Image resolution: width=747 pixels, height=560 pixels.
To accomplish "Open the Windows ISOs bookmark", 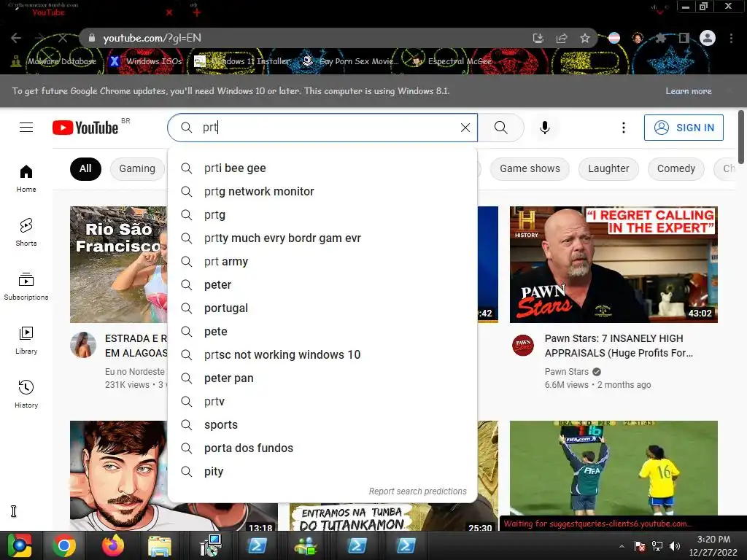I will click(146, 61).
